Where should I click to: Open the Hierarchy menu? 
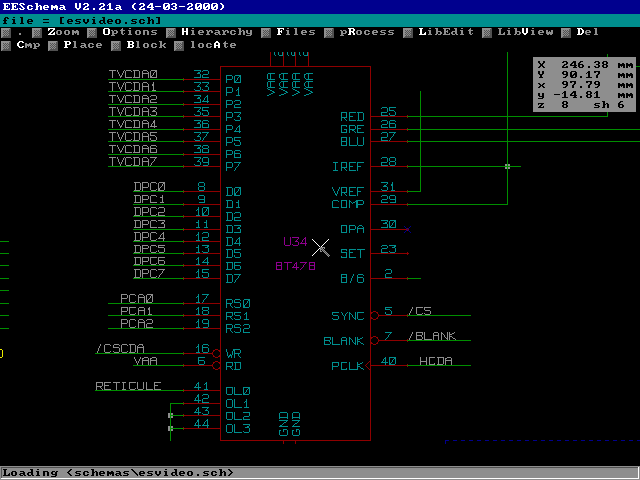pos(217,32)
